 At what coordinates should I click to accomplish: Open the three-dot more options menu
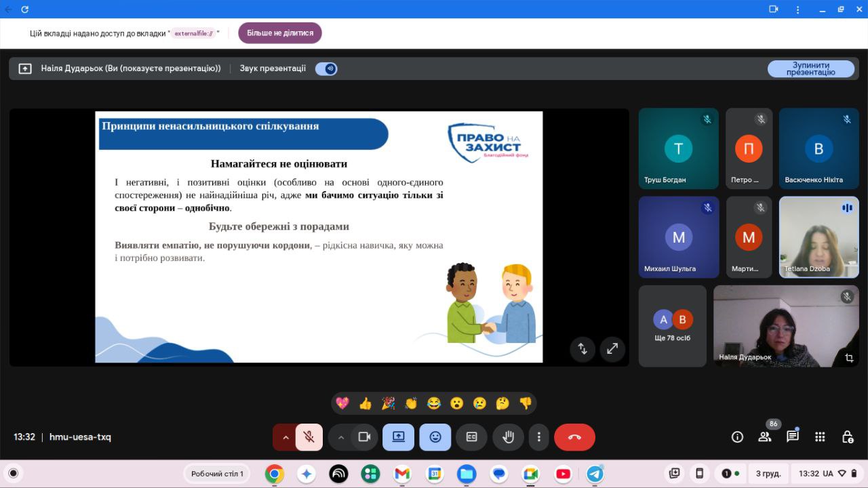(538, 437)
